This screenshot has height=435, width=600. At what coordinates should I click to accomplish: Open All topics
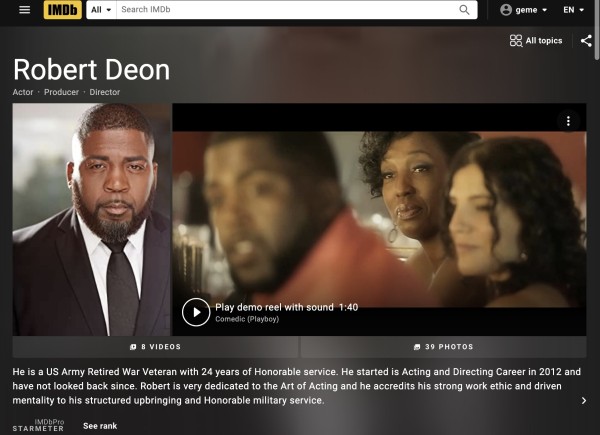tap(536, 41)
